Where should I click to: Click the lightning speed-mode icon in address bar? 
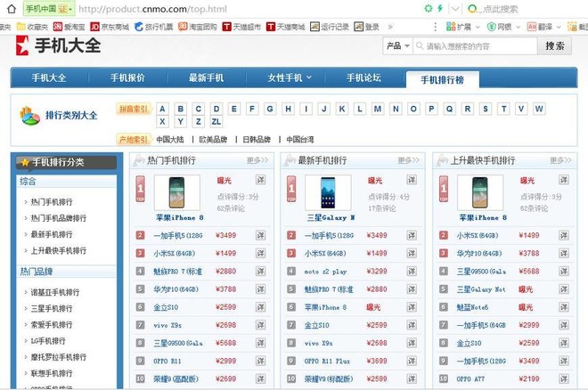440,9
